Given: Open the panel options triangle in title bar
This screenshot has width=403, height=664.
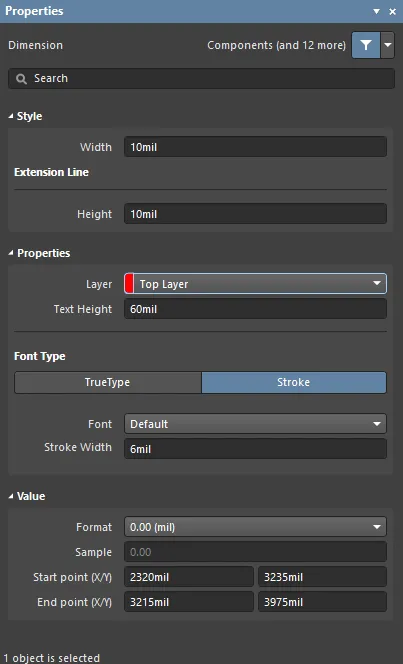Looking at the screenshot, I should 376,11.
